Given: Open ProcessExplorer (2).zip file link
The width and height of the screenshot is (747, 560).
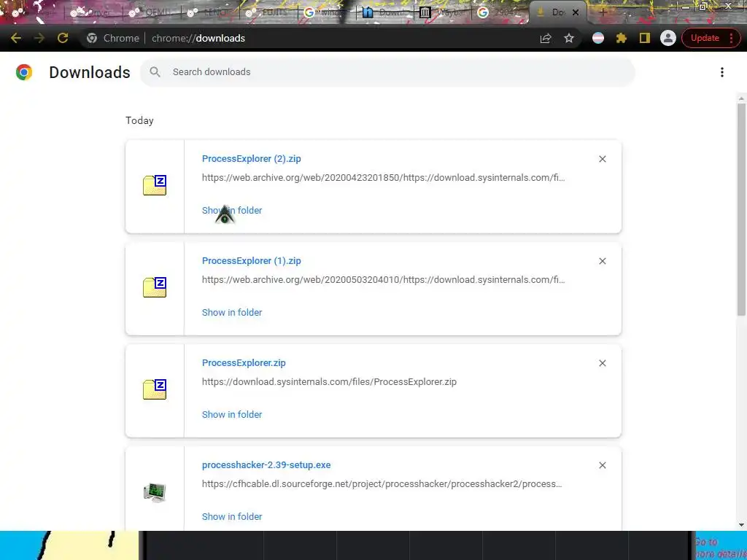Looking at the screenshot, I should [x=251, y=158].
